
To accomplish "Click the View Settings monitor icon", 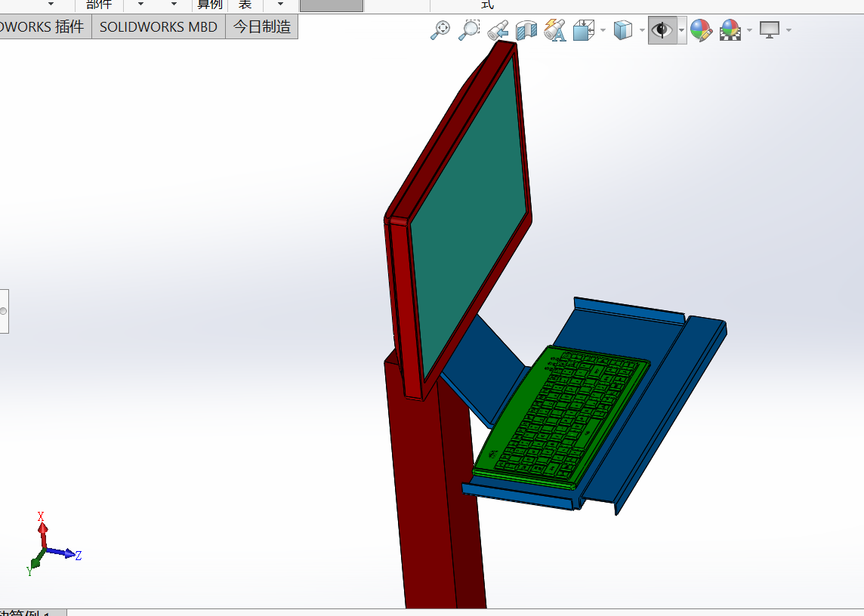I will 770,29.
